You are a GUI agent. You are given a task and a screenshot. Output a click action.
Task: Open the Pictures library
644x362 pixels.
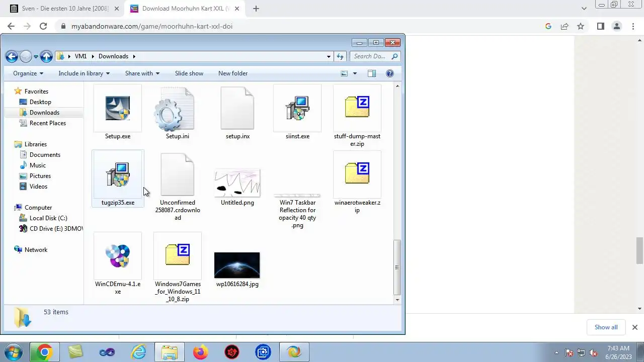40,176
